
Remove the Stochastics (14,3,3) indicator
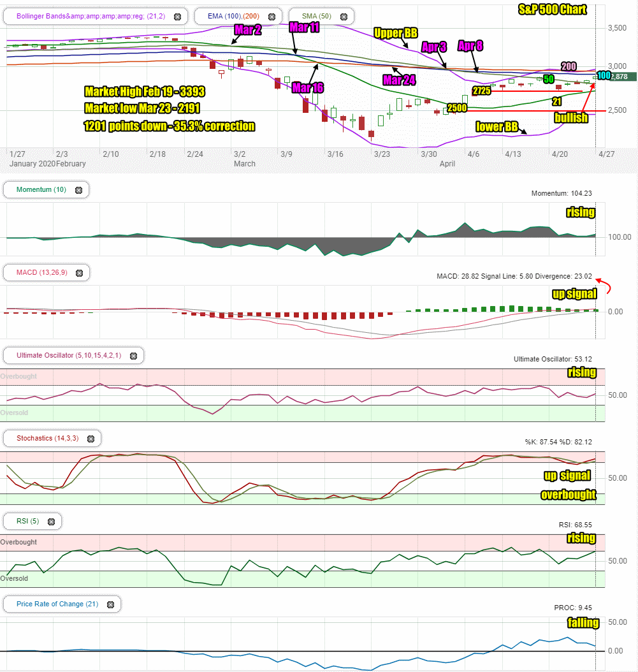91,438
